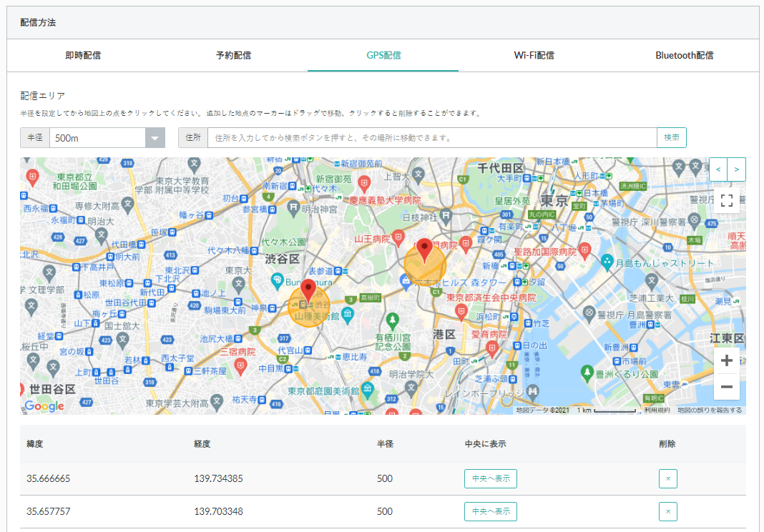The height and width of the screenshot is (532, 764).
Task: Click the address search input field
Action: point(432,138)
